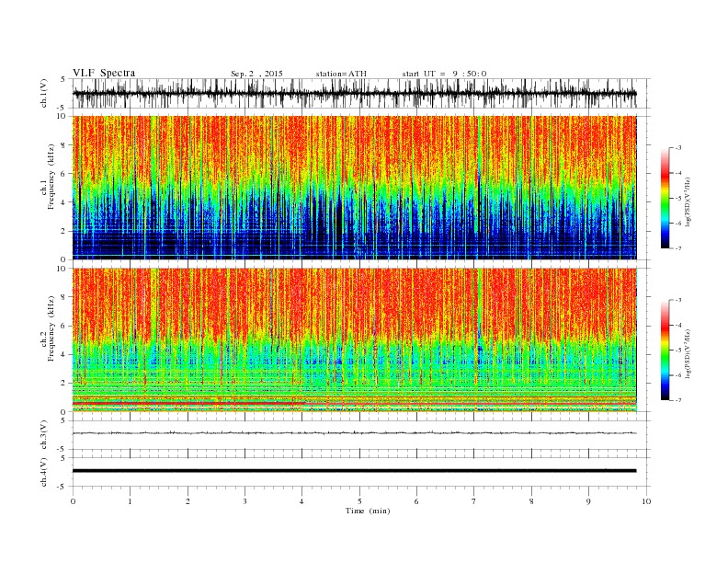Click the '-5' label on ch.2 colorbar
This screenshot has width=728, height=563.
(677, 350)
